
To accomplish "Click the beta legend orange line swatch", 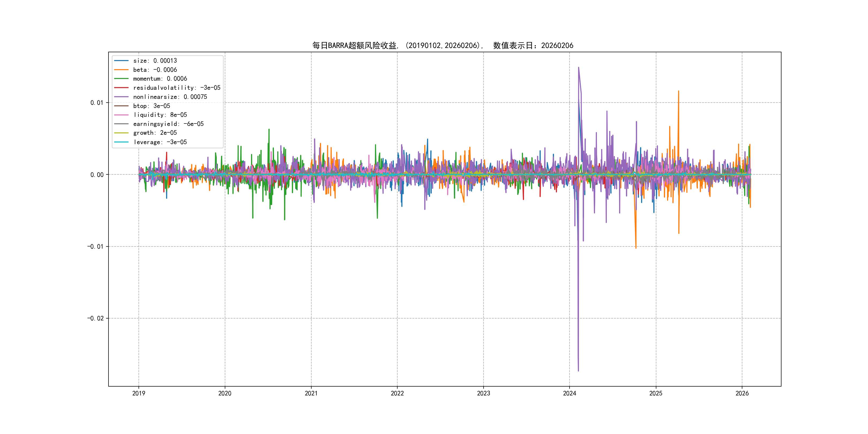I will point(121,70).
